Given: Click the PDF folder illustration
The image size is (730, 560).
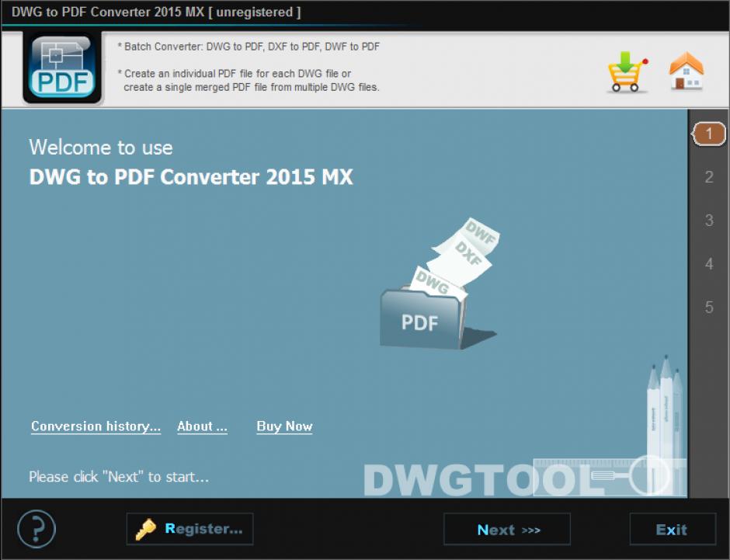Looking at the screenshot, I should pyautogui.click(x=422, y=318).
